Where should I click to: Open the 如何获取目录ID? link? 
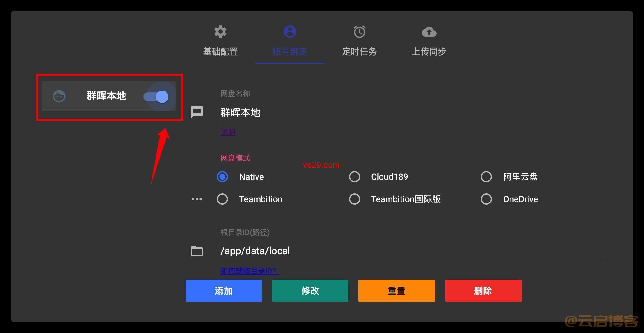coord(250,271)
